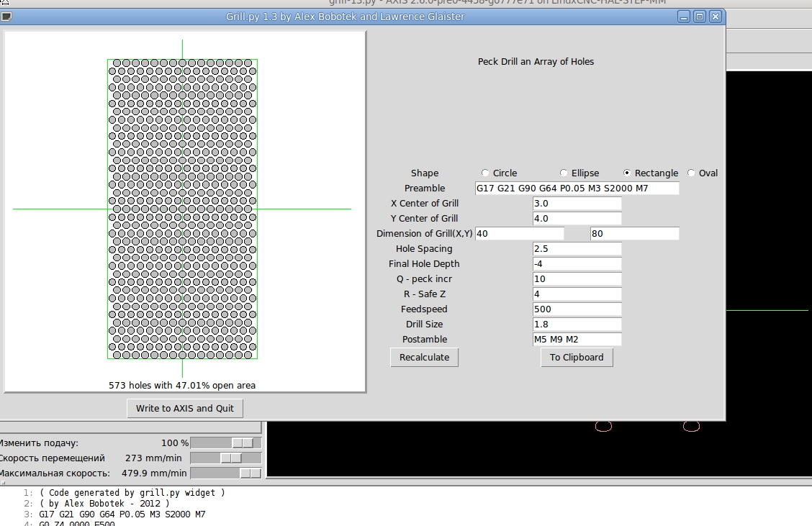
Task: Click the Preamble text field
Action: 577,188
